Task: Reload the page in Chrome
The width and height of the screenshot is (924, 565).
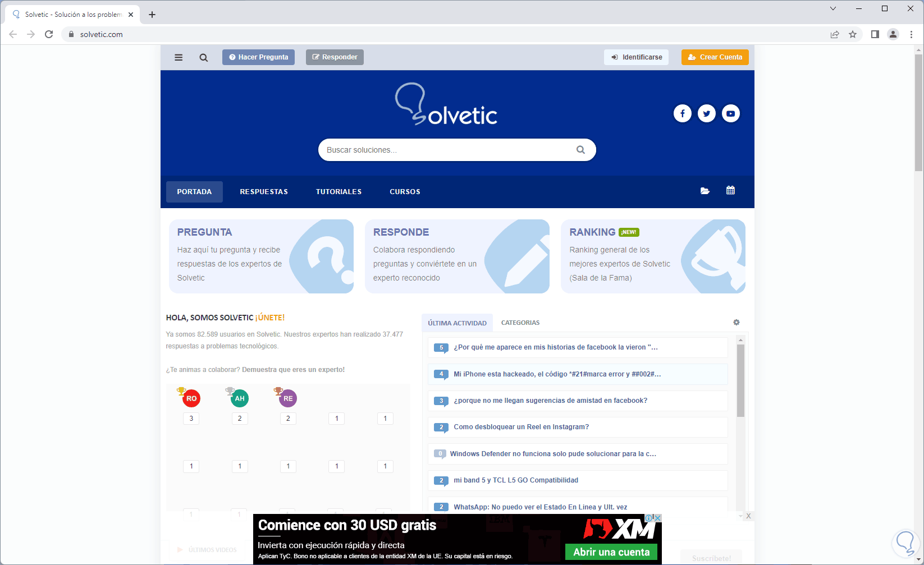Action: pyautogui.click(x=49, y=34)
